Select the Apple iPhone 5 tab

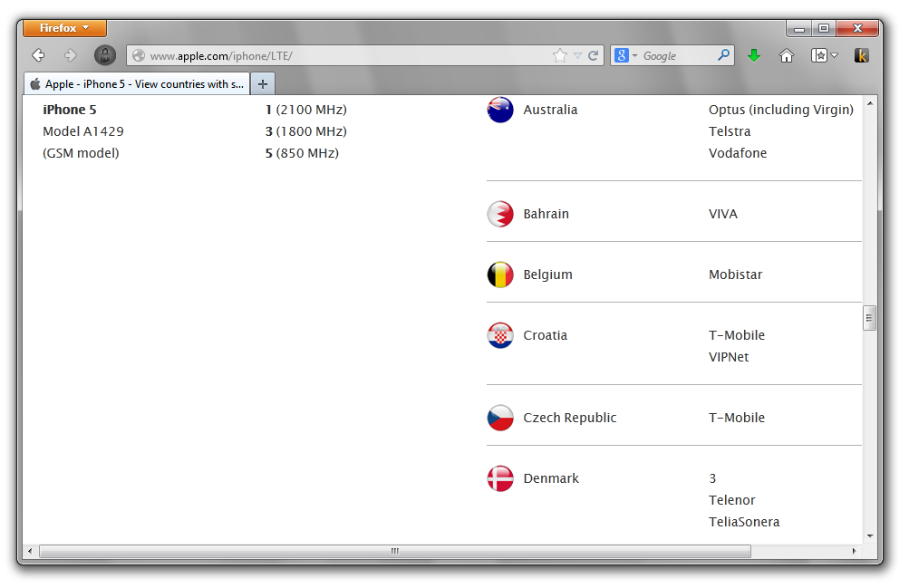138,84
